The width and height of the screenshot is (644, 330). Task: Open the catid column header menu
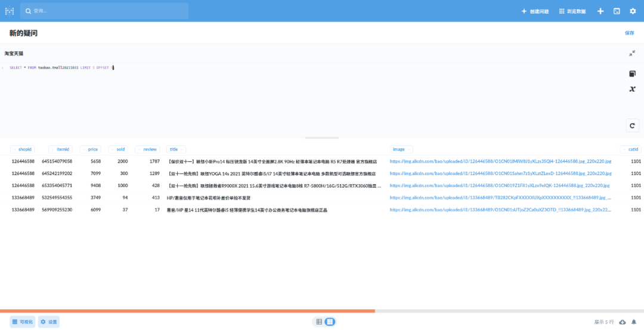pos(630,150)
